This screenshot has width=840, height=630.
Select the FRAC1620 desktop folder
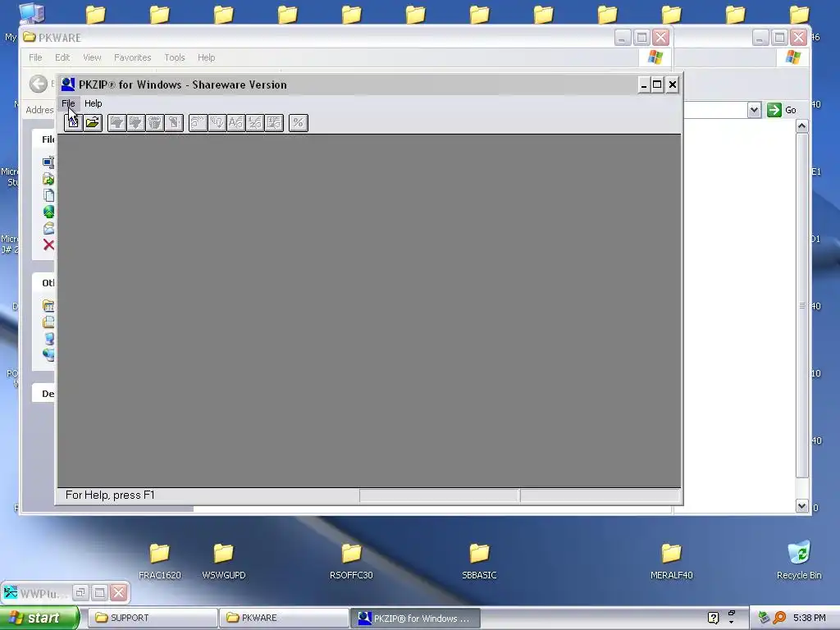pyautogui.click(x=160, y=560)
